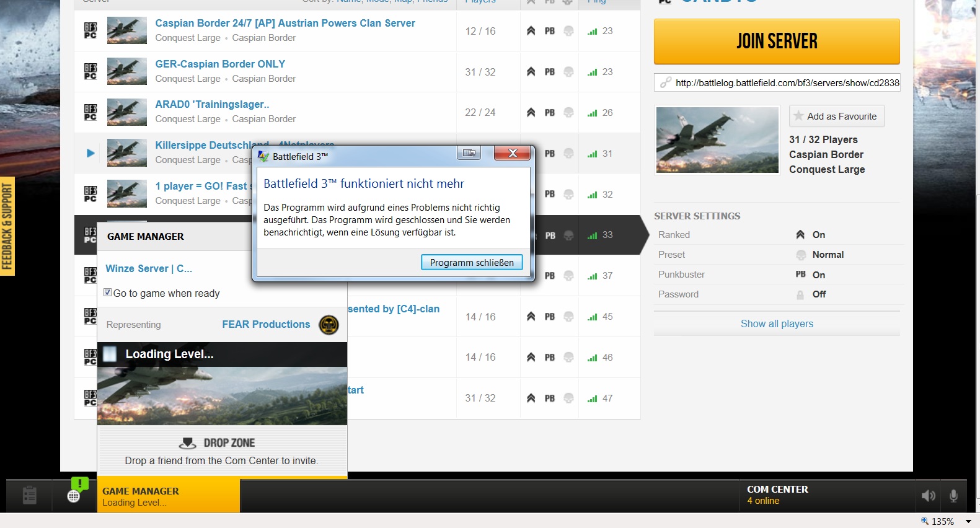The height and width of the screenshot is (528, 980).
Task: Click chain link icon beside the server URL
Action: click(x=665, y=82)
